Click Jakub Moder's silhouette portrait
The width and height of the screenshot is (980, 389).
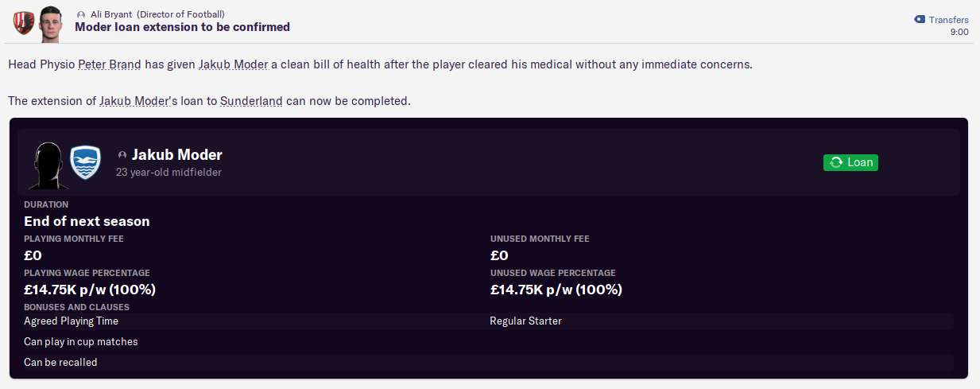pyautogui.click(x=48, y=164)
